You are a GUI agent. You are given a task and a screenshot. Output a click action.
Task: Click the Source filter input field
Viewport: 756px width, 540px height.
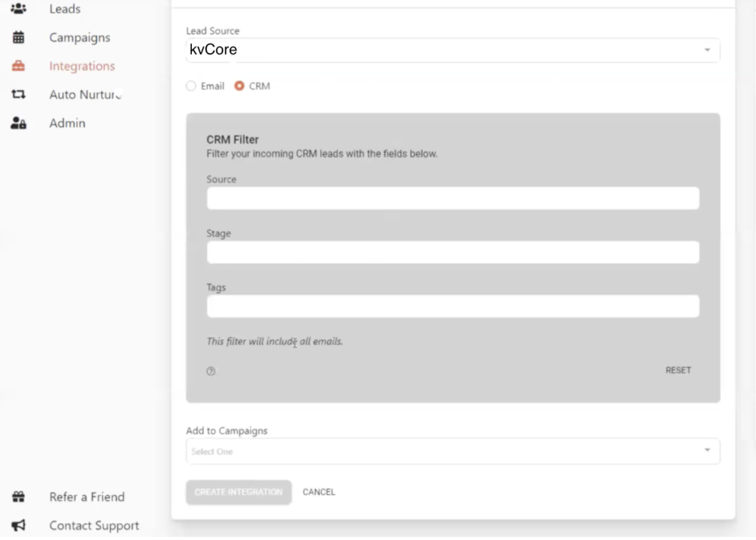pyautogui.click(x=453, y=198)
